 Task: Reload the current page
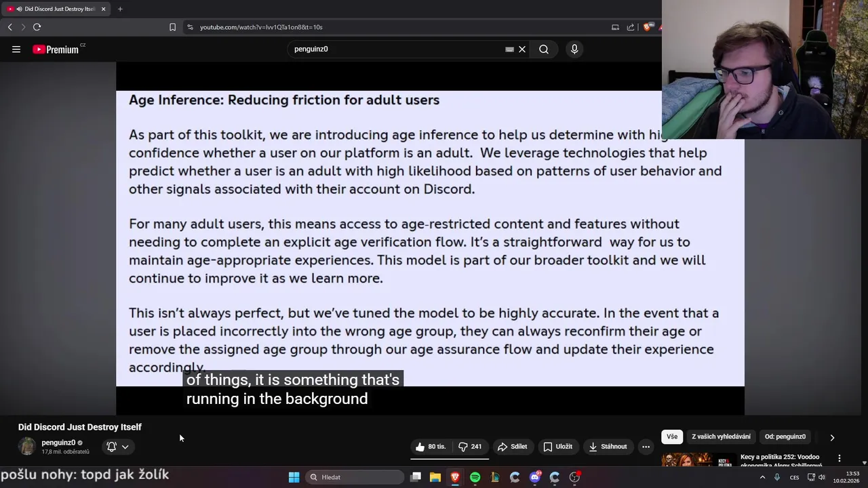pyautogui.click(x=37, y=27)
